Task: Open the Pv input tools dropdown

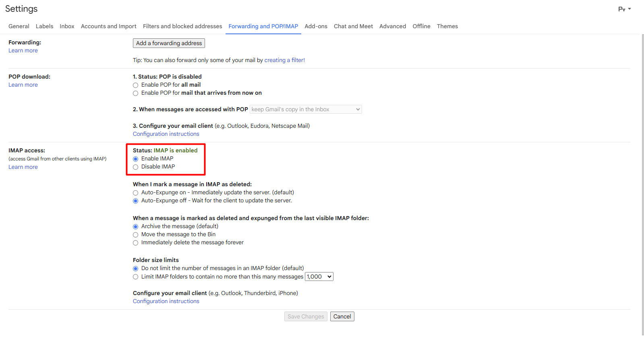Action: point(625,9)
